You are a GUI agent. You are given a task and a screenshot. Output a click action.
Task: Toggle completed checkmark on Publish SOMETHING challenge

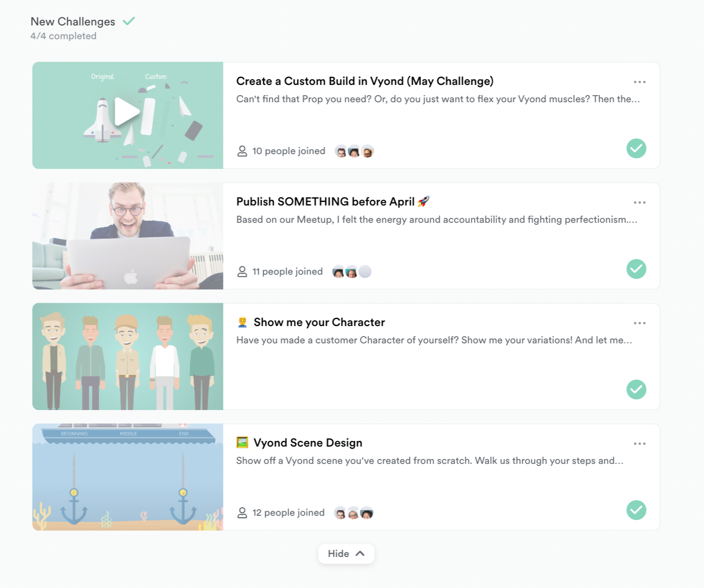pyautogui.click(x=636, y=269)
